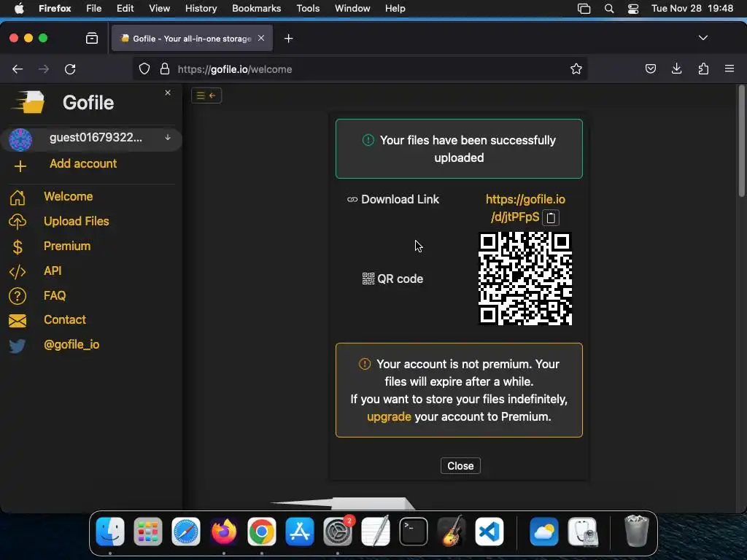Click the Add account link
Screen dimensions: 747x560
[83, 164]
